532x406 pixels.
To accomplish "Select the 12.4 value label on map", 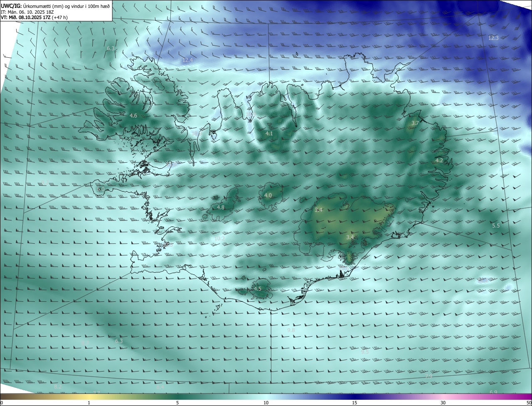I will 188,60.
